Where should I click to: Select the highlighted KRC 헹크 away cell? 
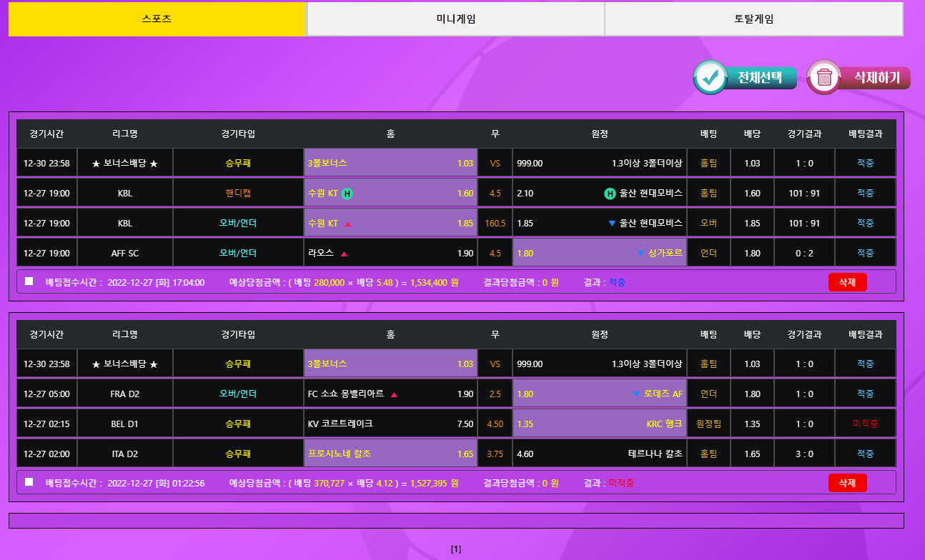coord(599,424)
